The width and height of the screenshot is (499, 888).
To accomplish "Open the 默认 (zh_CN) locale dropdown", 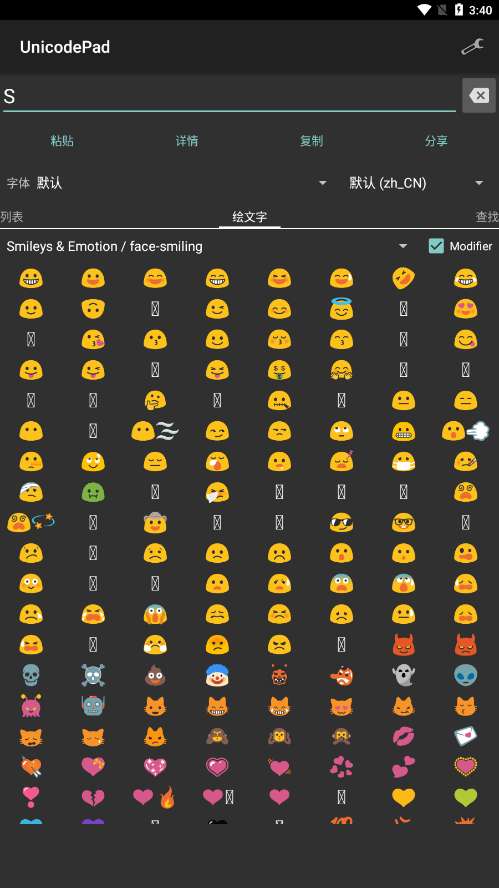I will tap(416, 183).
